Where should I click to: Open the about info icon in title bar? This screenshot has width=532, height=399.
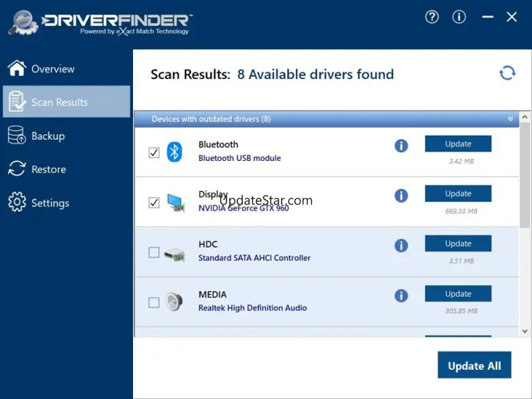click(459, 17)
